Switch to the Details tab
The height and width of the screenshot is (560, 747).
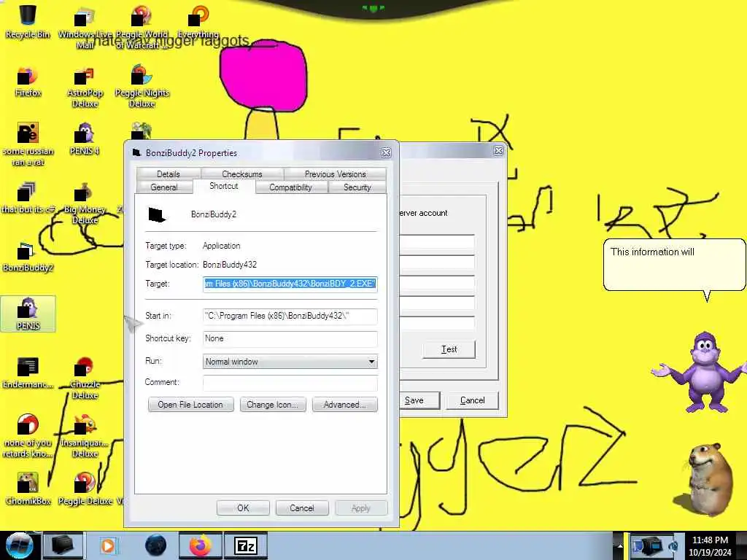169,174
